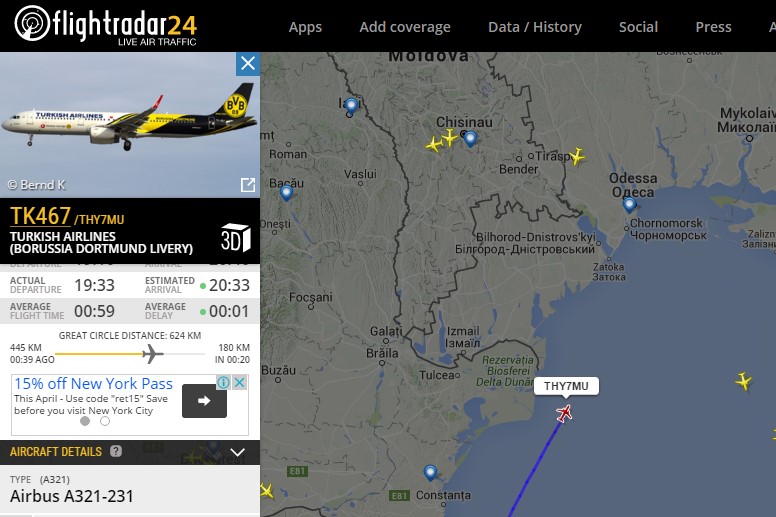Open the 3D view of flight TK467
This screenshot has height=517, width=776.
point(236,238)
